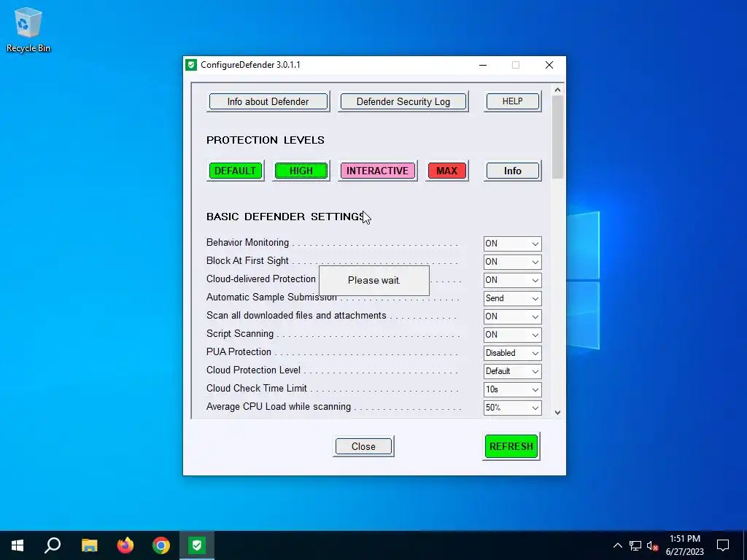Open Cloud-delivered Protection dropdown
The height and width of the screenshot is (560, 747).
[x=513, y=280]
